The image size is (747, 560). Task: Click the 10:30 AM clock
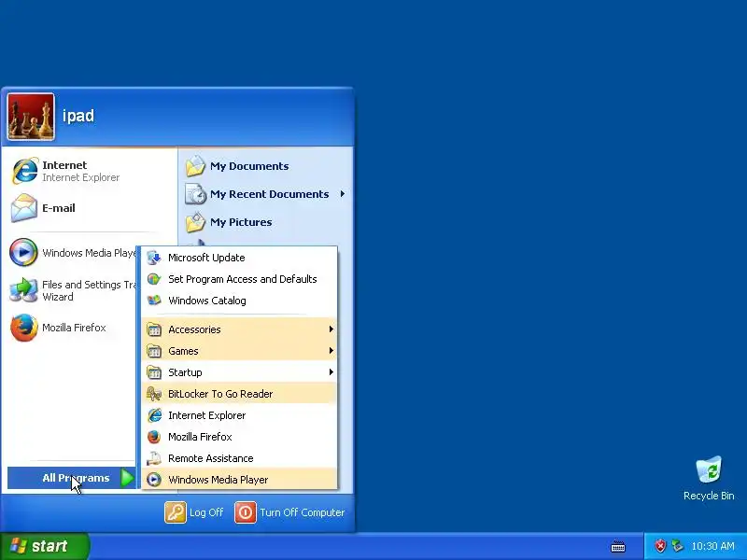point(712,546)
